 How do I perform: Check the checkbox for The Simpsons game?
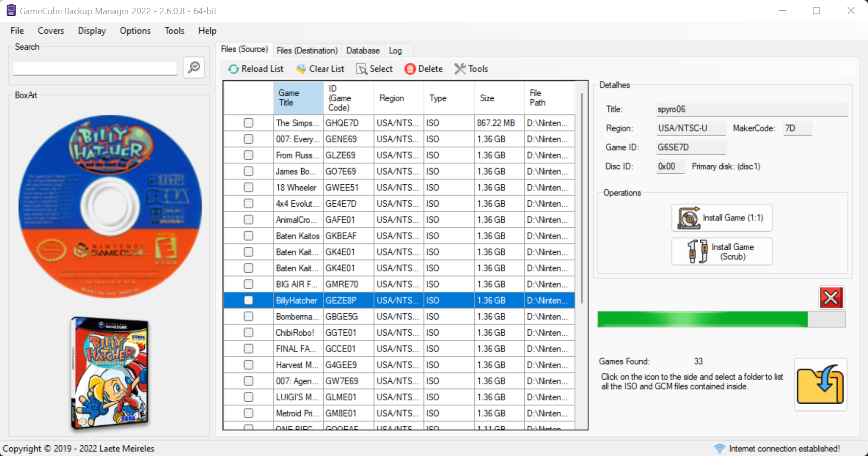click(248, 123)
